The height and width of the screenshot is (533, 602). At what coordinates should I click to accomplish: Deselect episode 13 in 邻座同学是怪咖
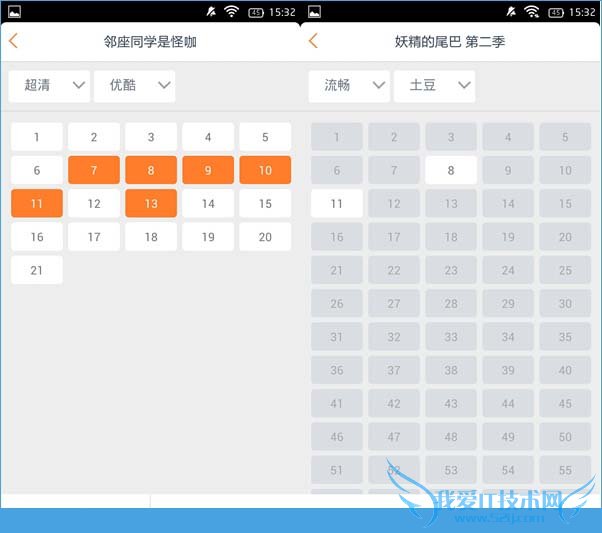click(x=151, y=203)
